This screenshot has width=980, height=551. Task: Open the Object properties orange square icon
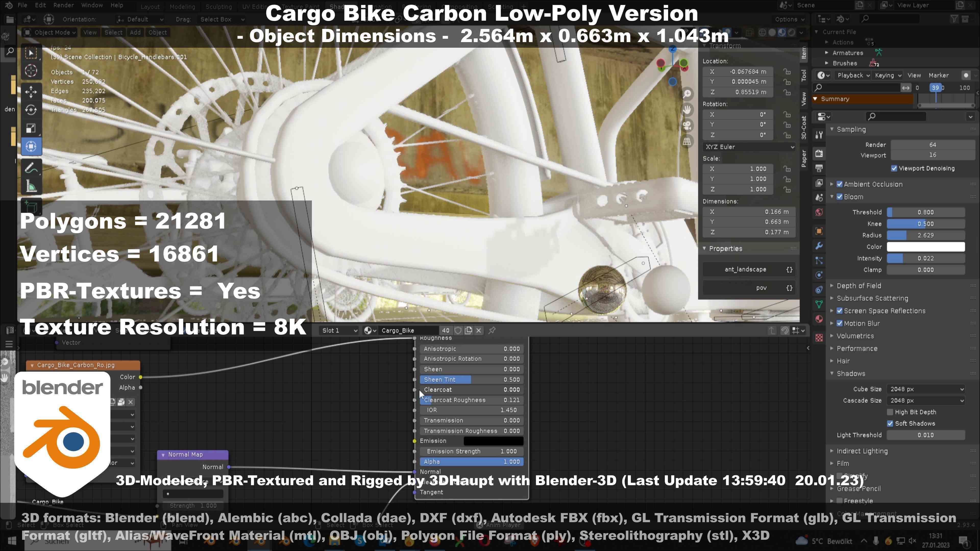[x=819, y=231]
